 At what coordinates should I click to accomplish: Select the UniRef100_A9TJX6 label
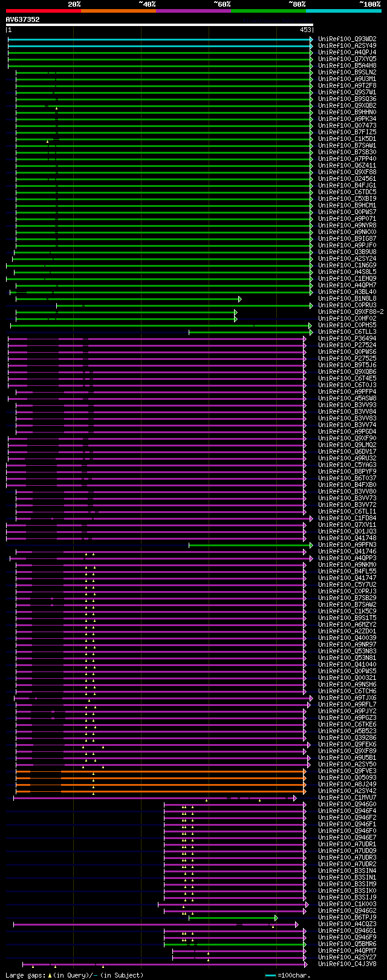347,698
